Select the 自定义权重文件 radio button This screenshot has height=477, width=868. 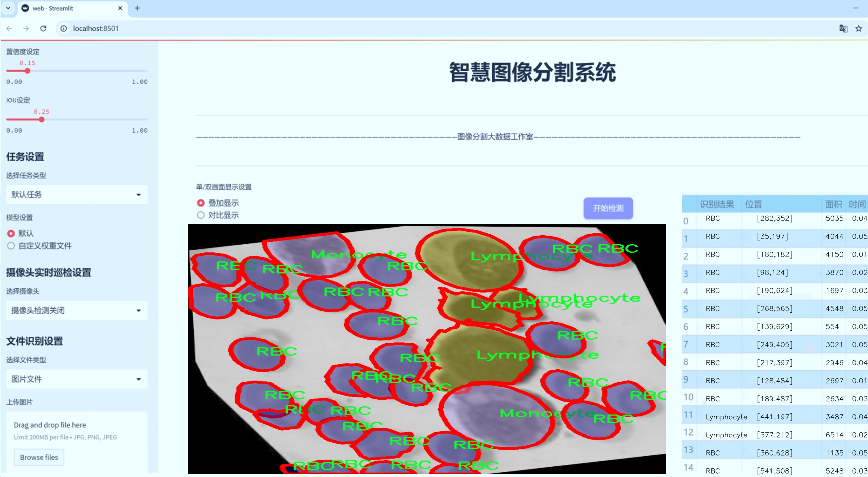[x=11, y=246]
